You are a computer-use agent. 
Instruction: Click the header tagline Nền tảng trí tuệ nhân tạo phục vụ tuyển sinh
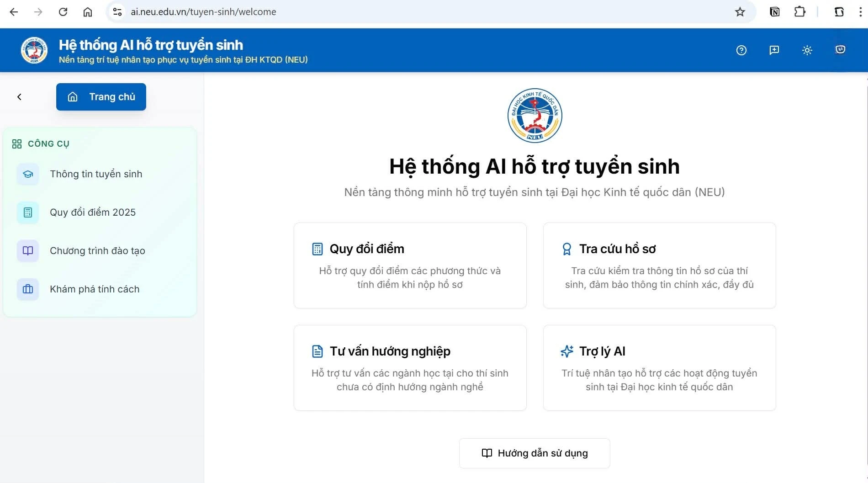(183, 60)
